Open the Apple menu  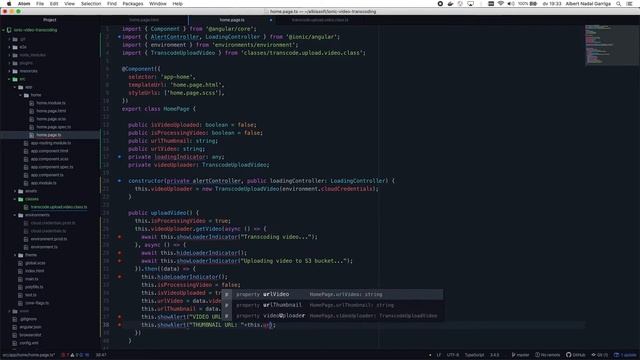coord(9,4)
